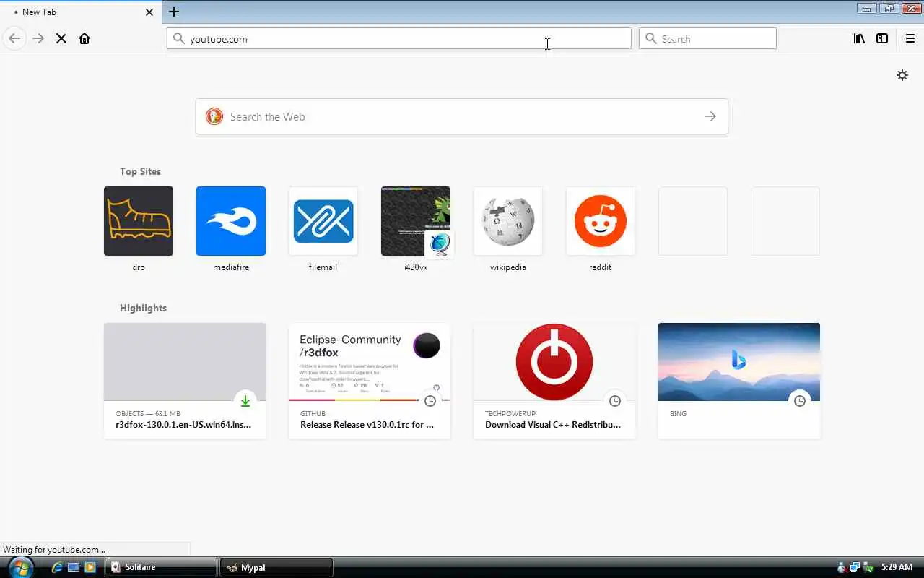Open Windows Media Player quick launch icon
This screenshot has width=924, height=578.
90,567
